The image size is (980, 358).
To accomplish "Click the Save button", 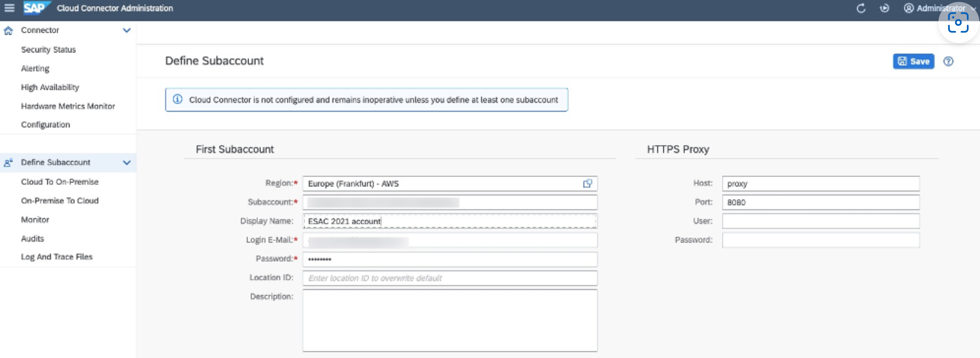I will pyautogui.click(x=913, y=61).
